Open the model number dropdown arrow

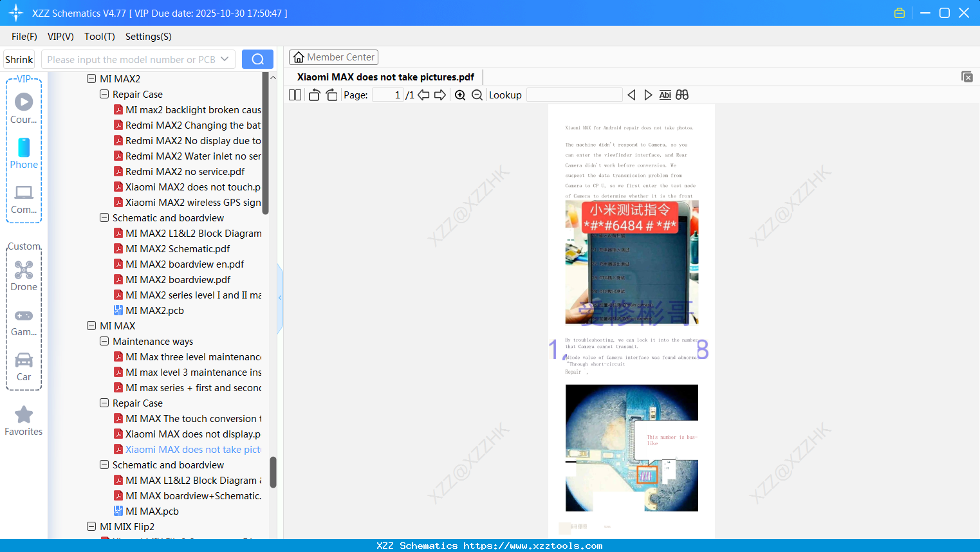click(x=225, y=59)
